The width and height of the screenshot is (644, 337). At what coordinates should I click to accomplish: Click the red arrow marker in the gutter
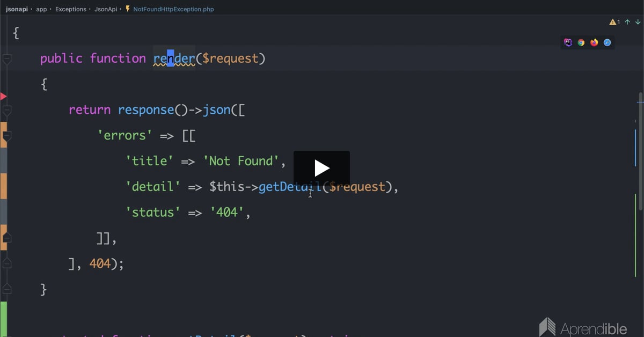coord(3,97)
